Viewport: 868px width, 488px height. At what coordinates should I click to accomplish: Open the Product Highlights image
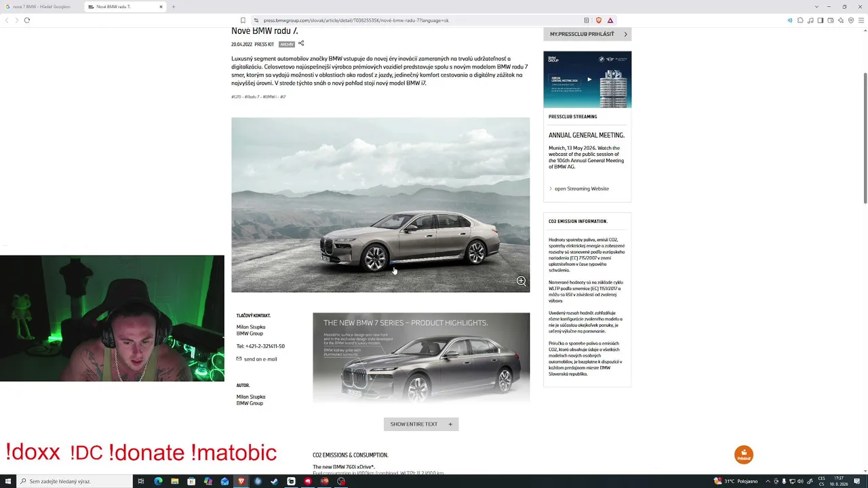421,358
